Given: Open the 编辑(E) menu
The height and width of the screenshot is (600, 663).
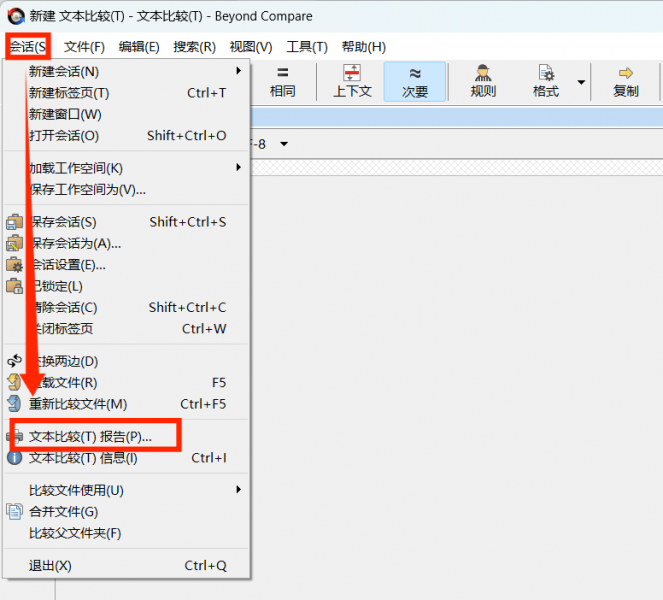Looking at the screenshot, I should point(139,47).
